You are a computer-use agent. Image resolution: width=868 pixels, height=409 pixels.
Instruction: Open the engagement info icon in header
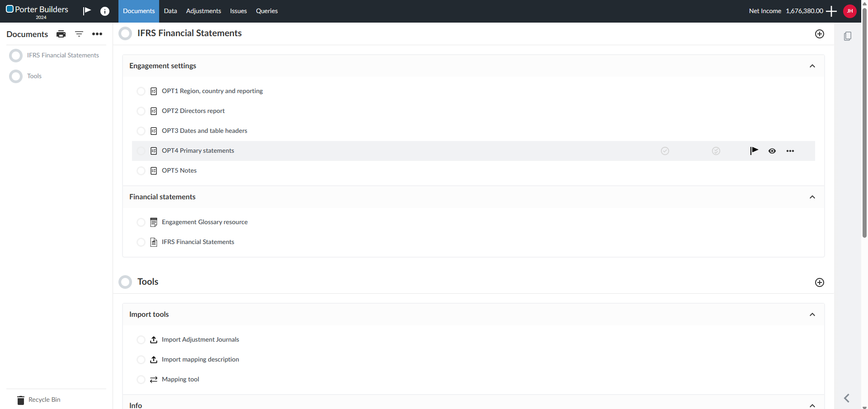pos(105,11)
